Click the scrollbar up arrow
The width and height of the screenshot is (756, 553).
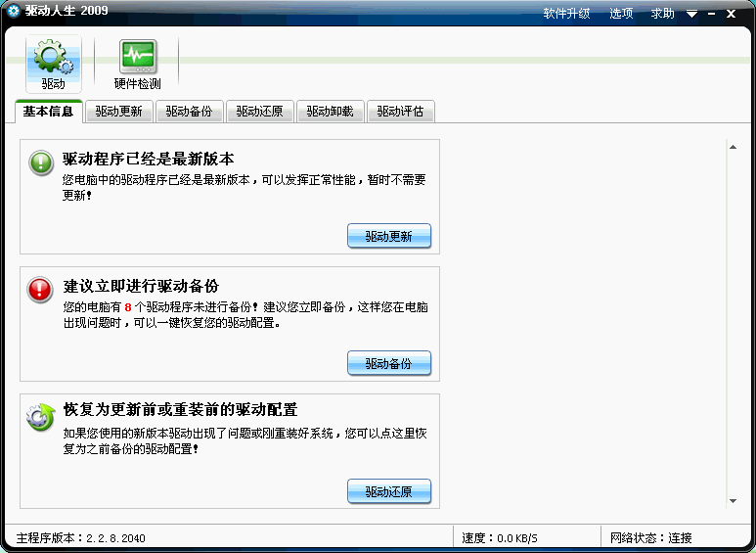733,147
